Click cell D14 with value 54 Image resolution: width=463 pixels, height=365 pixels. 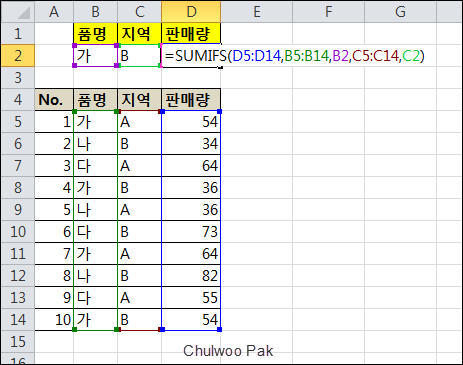tap(191, 320)
